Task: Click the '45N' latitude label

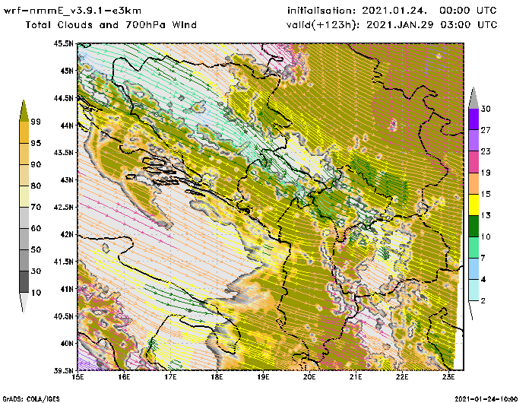Action: click(67, 71)
